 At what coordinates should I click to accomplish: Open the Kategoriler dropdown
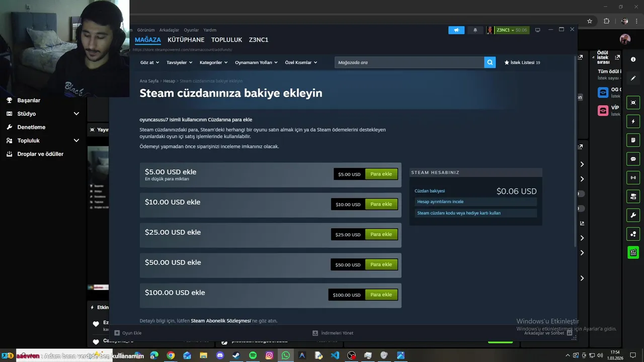213,62
